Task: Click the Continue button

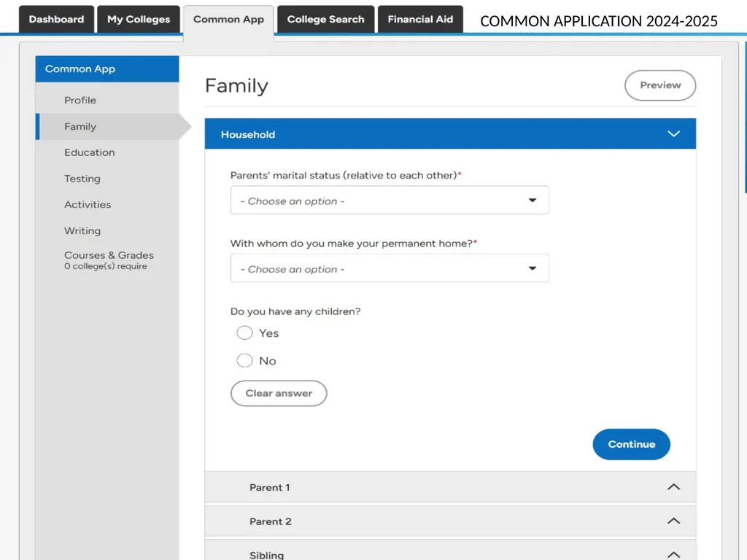Action: (x=631, y=444)
